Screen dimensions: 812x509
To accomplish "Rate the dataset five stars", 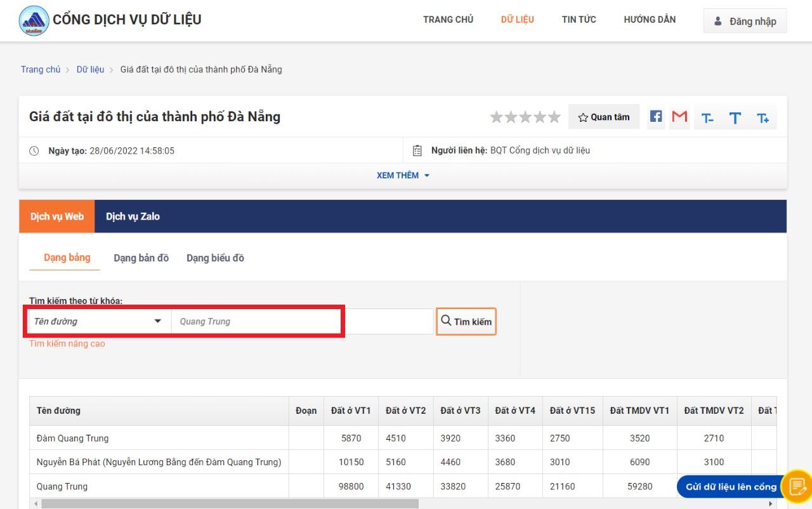I will [x=554, y=117].
